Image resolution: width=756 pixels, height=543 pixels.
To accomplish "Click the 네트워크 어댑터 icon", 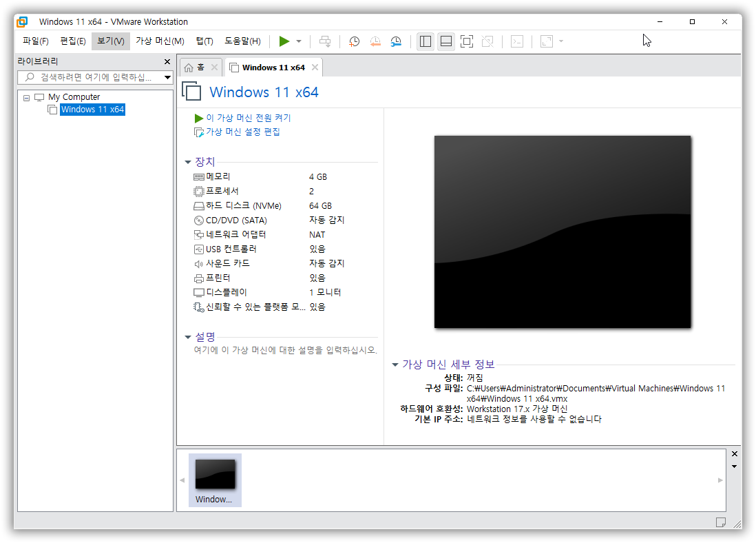I will pos(199,235).
